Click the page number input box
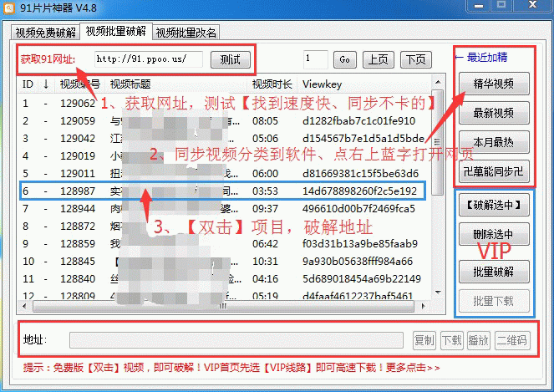Viewport: 554px width, 392px height. (x=316, y=59)
